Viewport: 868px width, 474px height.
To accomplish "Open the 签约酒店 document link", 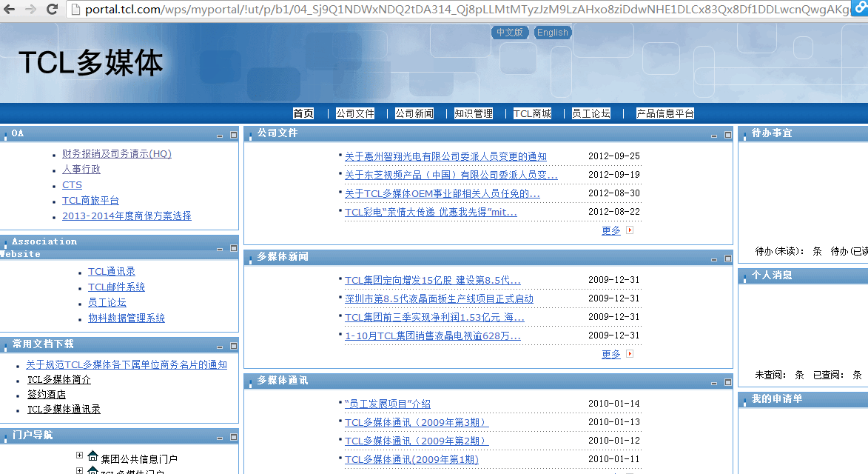I will [x=47, y=394].
